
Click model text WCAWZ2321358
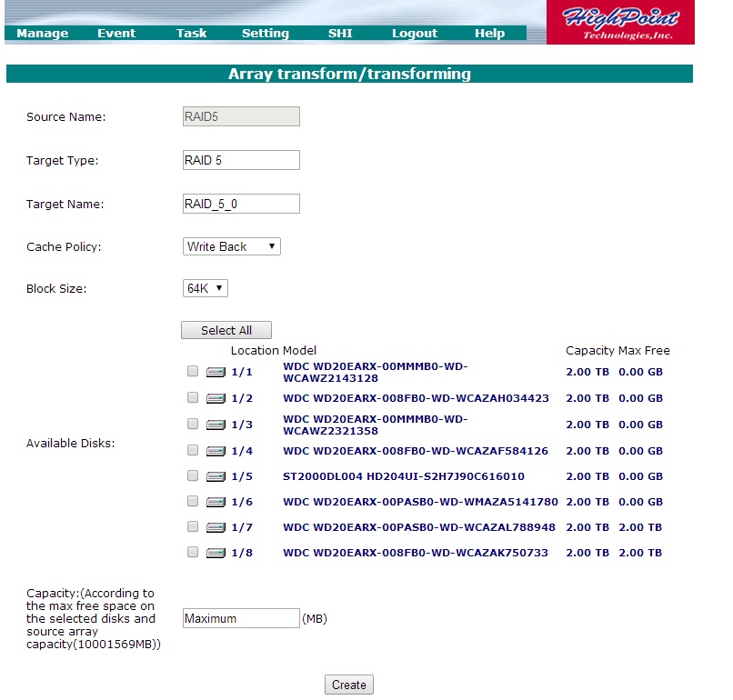(330, 431)
